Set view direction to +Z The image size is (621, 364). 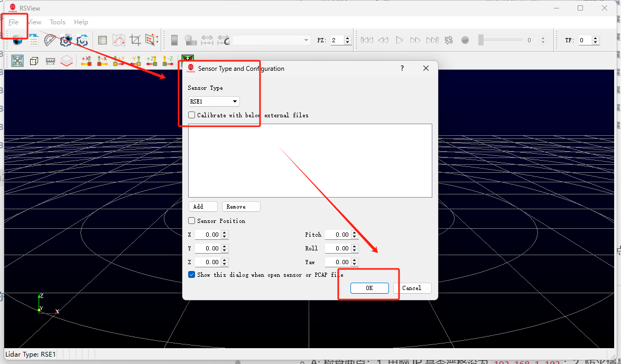(152, 61)
